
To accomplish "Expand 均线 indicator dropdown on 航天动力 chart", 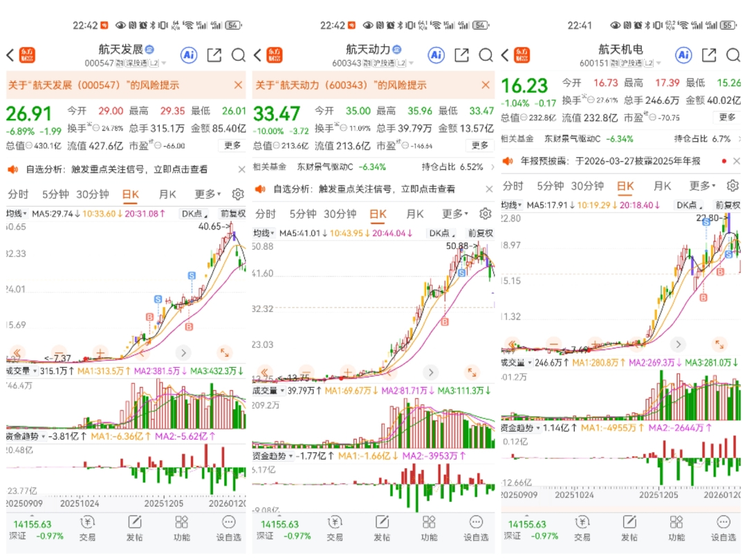I will 264,233.
